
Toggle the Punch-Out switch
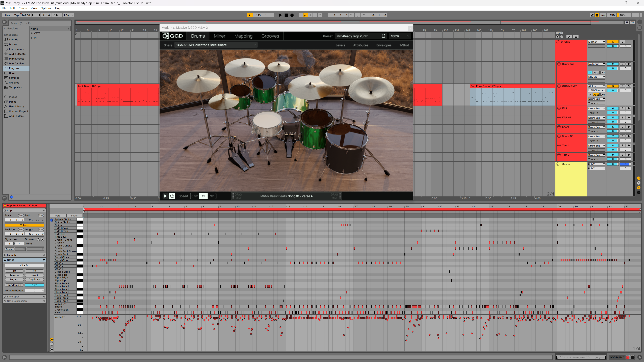pos(363,15)
